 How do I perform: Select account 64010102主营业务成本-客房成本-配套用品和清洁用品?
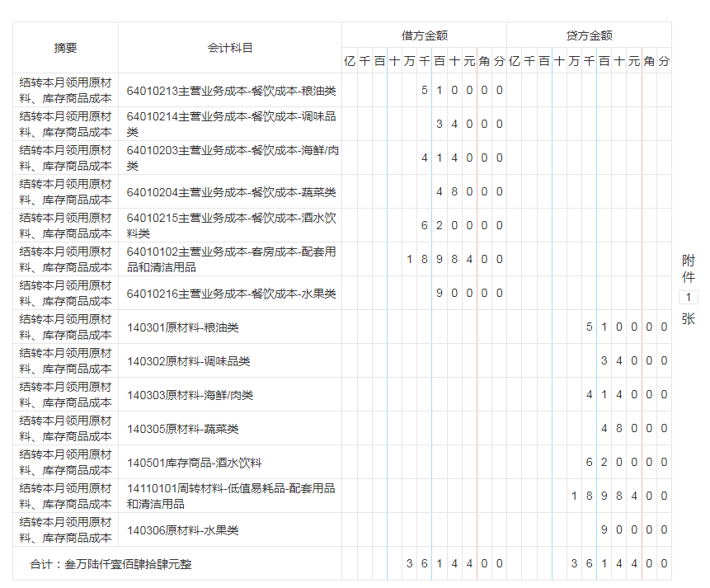coord(232,260)
